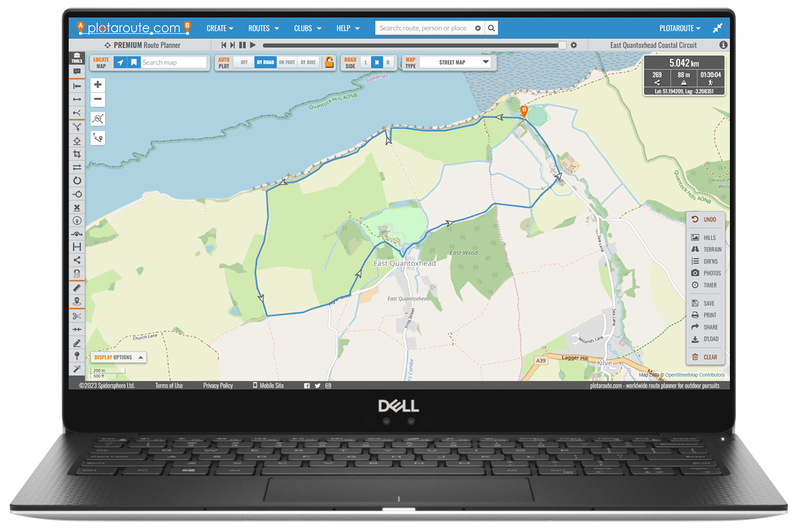Click the map zoom out minus button

98,100
